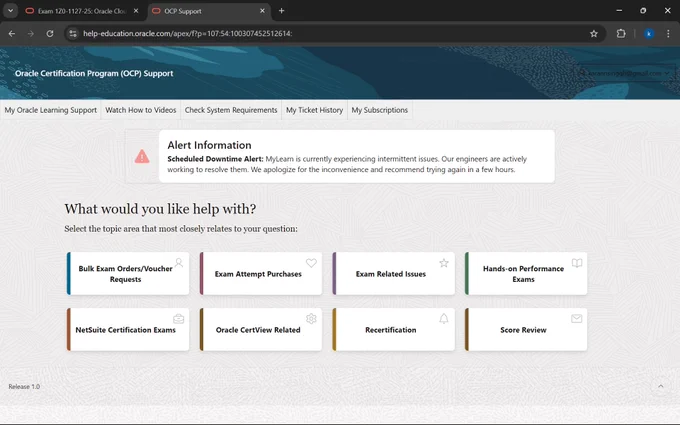Select Exam Attempt Purchases card

(x=261, y=274)
